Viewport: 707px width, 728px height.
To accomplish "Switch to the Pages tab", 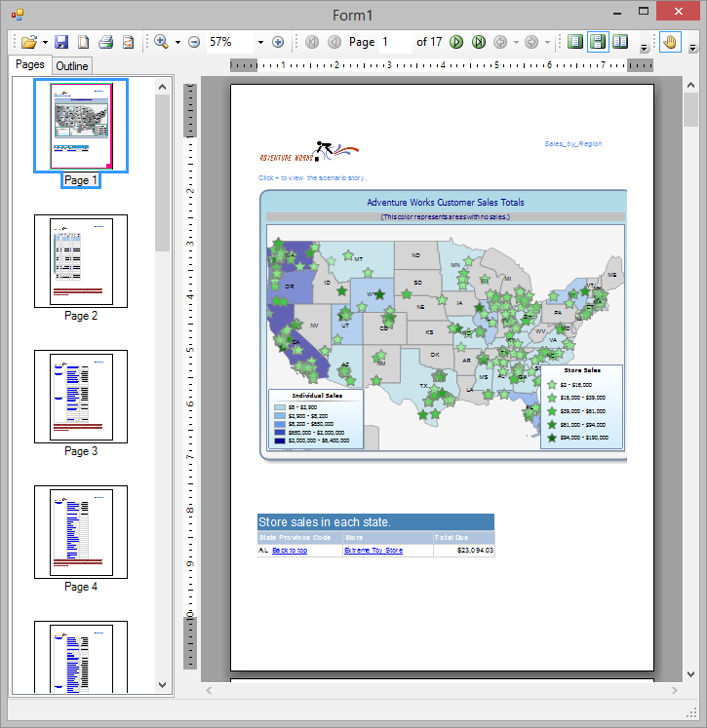I will click(29, 64).
